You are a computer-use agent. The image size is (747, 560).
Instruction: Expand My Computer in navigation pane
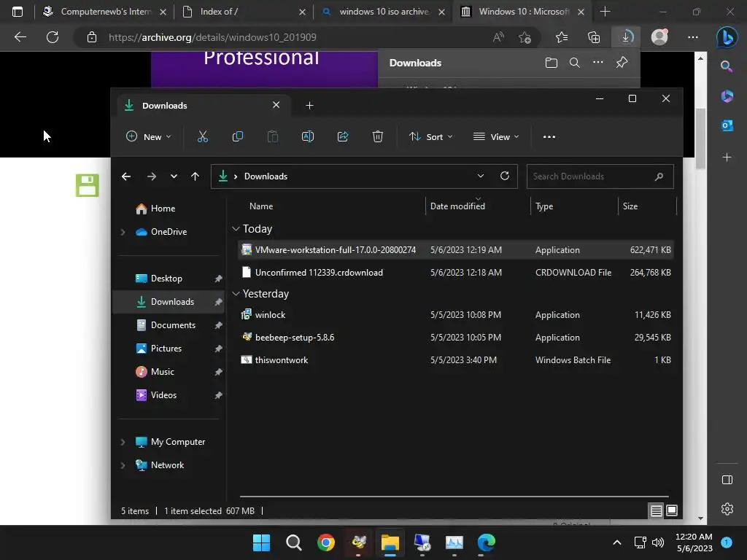123,442
